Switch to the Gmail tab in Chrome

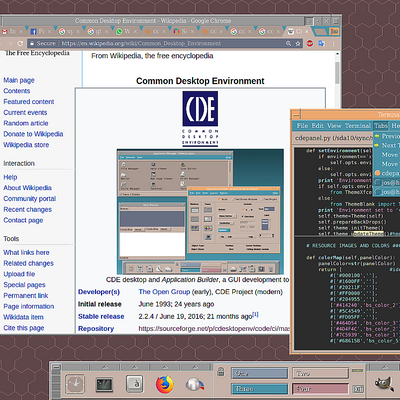13,31
